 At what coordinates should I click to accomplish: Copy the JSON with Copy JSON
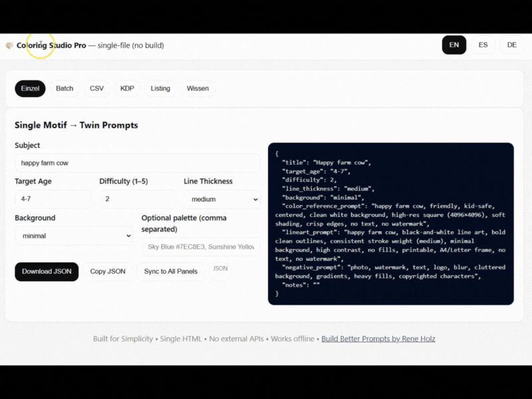[107, 271]
